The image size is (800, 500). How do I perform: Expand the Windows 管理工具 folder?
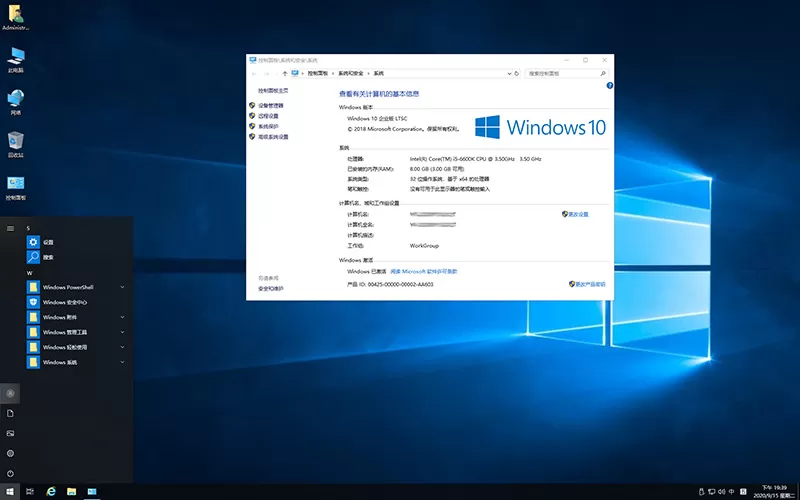[122, 331]
